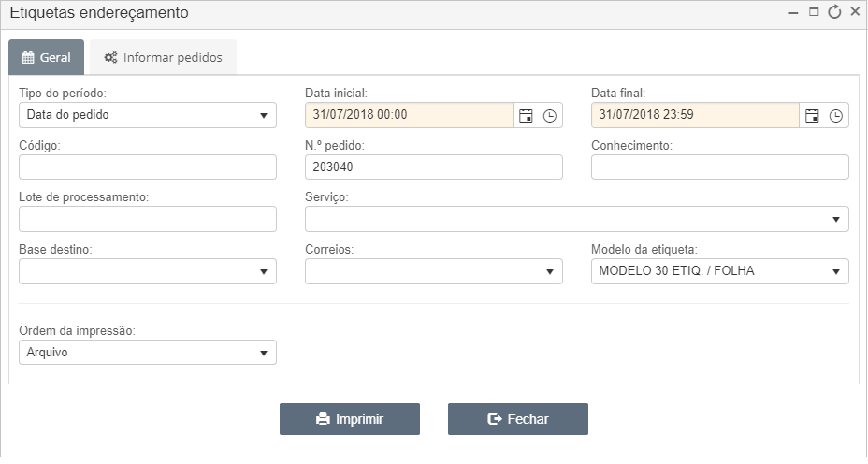Screen dimensions: 868x464
Task: Click the N.º pedido field containing 203040
Action: (433, 167)
